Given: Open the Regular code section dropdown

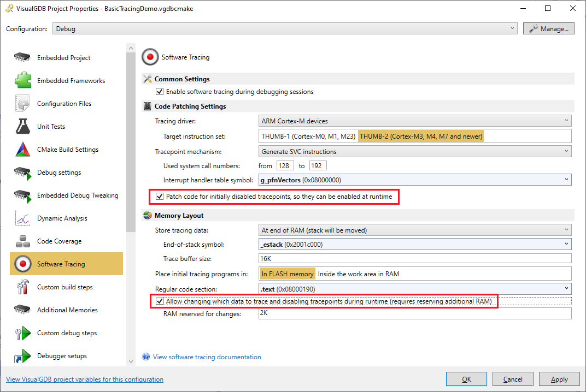Looking at the screenshot, I should [415, 289].
